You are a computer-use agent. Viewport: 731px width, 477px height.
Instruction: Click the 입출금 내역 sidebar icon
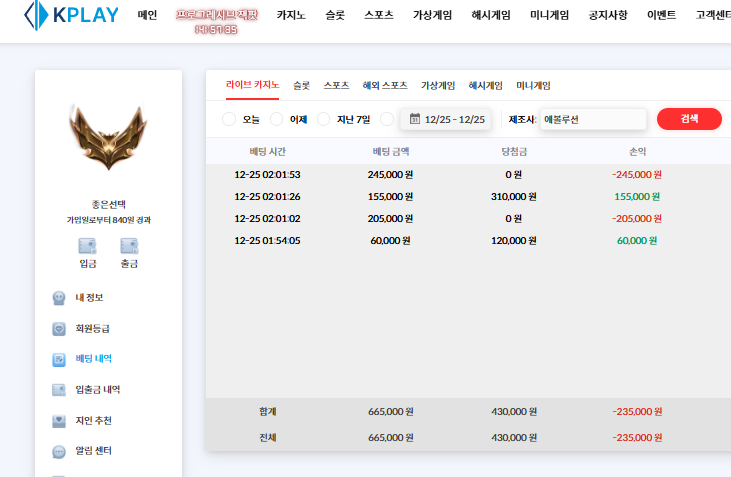pyautogui.click(x=59, y=390)
